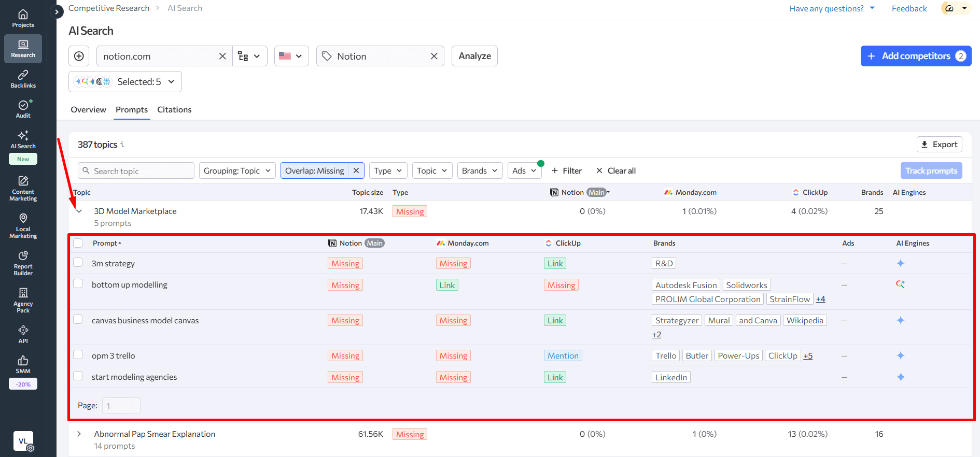
Task: Go to Backlinks in sidebar
Action: (23, 79)
